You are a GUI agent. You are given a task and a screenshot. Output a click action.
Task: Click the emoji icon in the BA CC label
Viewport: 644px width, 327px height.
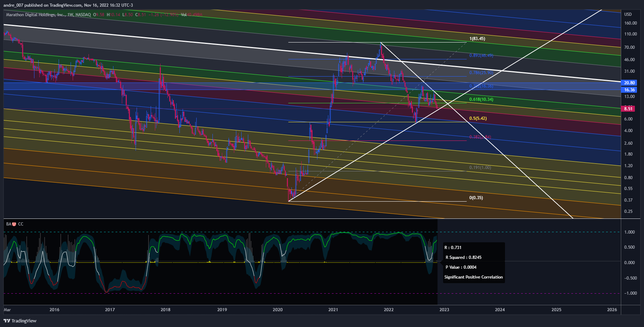pyautogui.click(x=14, y=224)
